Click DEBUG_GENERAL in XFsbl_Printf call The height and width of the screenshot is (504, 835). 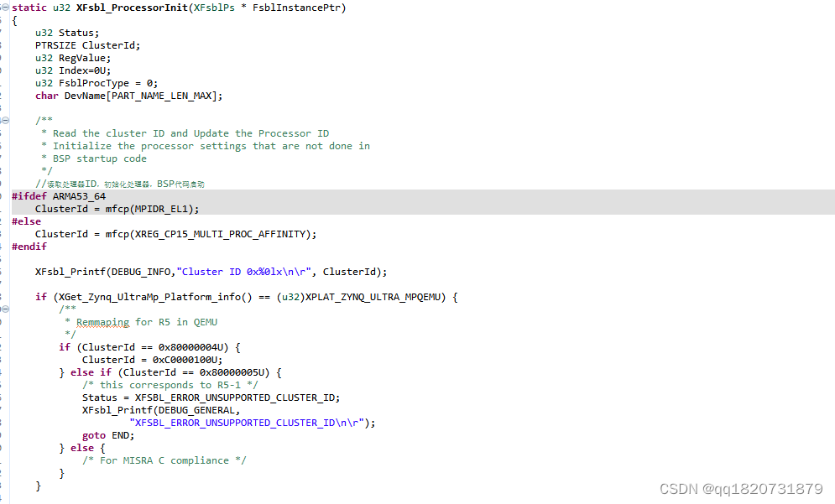pos(196,410)
